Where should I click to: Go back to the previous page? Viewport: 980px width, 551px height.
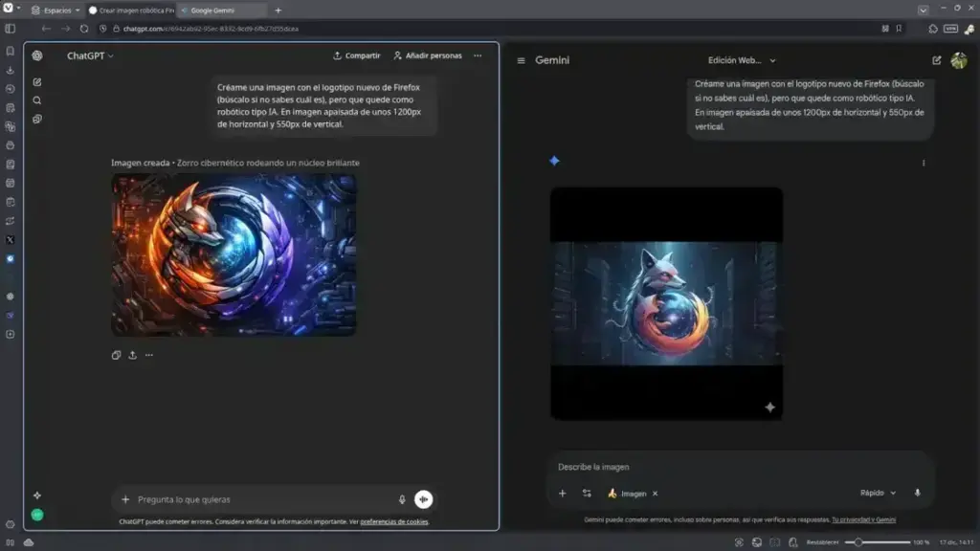46,29
